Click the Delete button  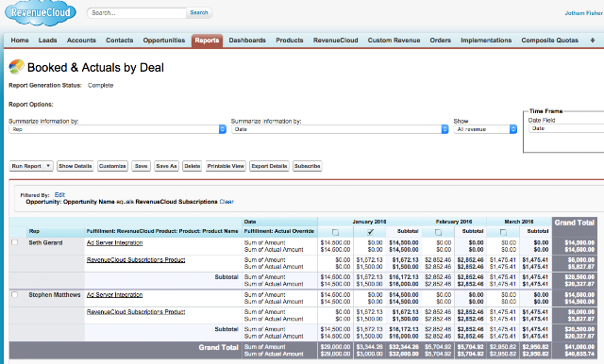(193, 166)
